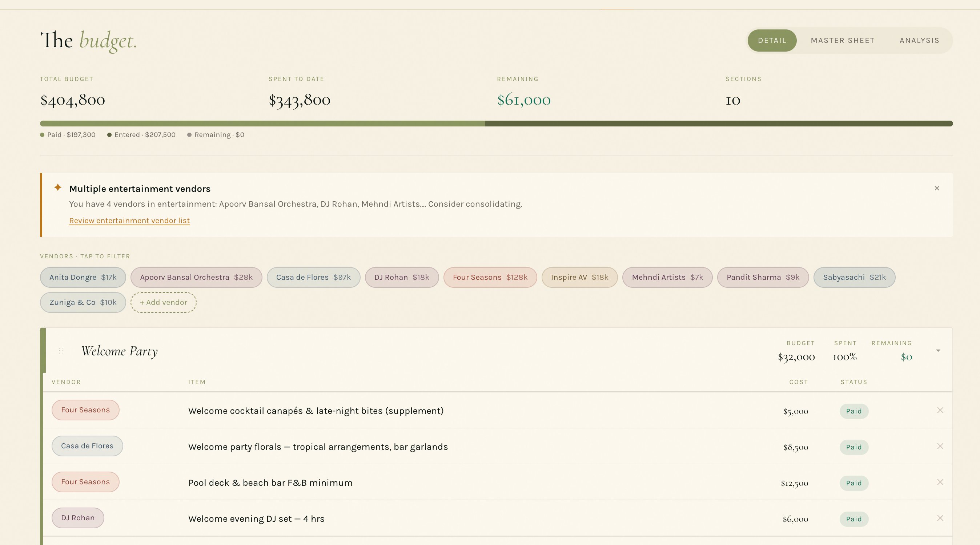Click the $61,000 remaining value

[x=524, y=100]
